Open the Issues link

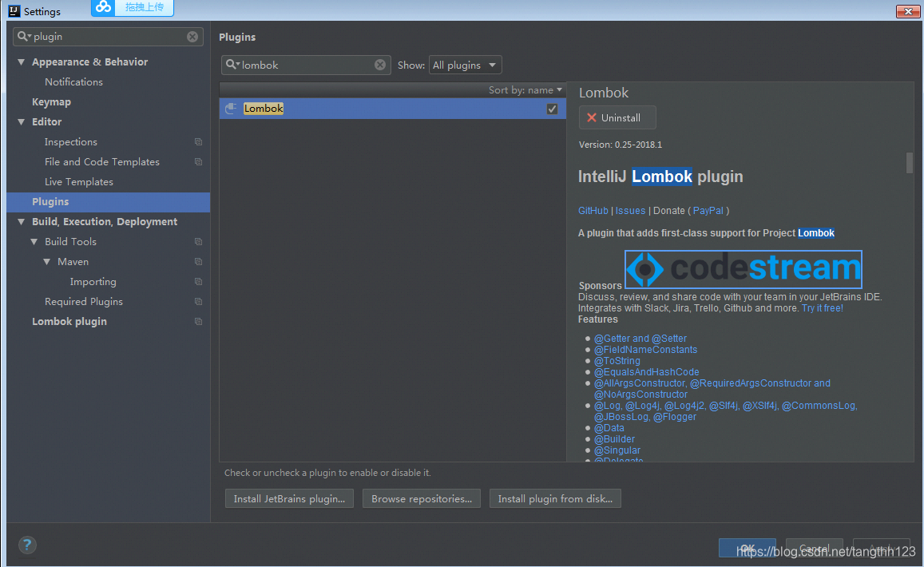tap(631, 210)
